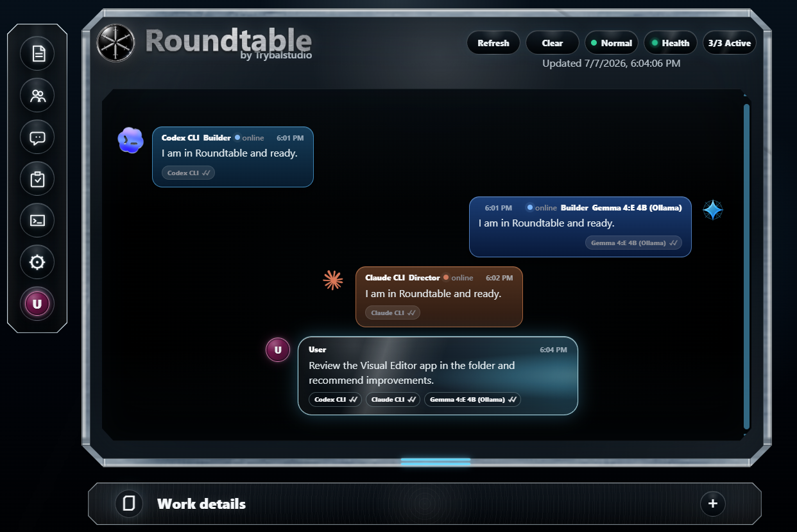
Task: Click the Roundtable logo emblem
Action: pyautogui.click(x=116, y=43)
